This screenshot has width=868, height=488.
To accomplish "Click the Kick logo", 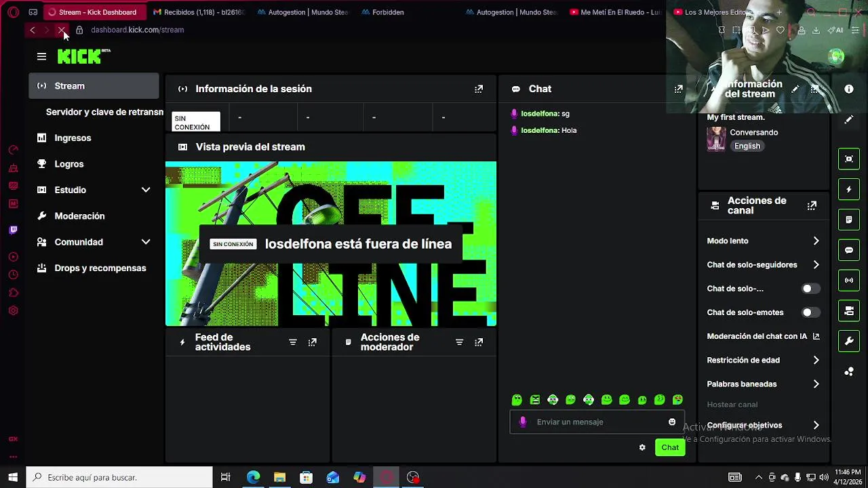I will [x=83, y=56].
